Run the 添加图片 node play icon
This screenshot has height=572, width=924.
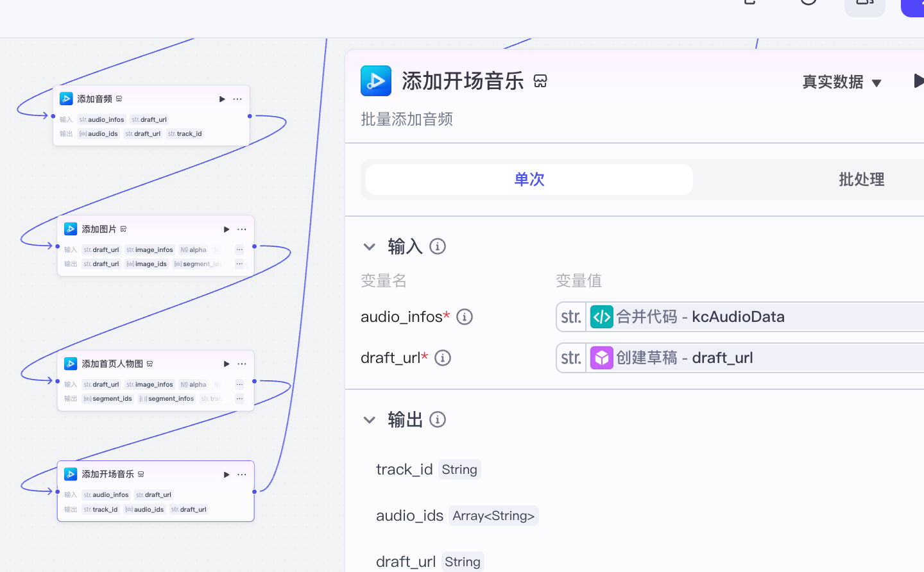[227, 230]
